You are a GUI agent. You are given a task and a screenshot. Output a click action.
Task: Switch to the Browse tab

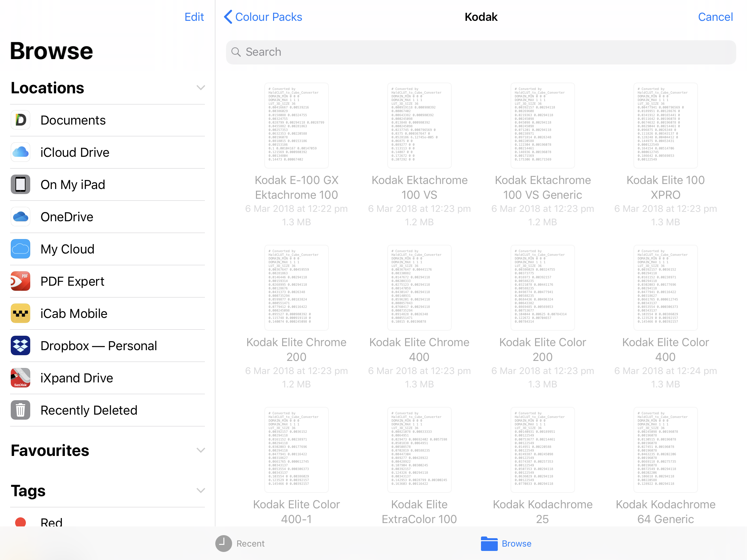coord(506,544)
